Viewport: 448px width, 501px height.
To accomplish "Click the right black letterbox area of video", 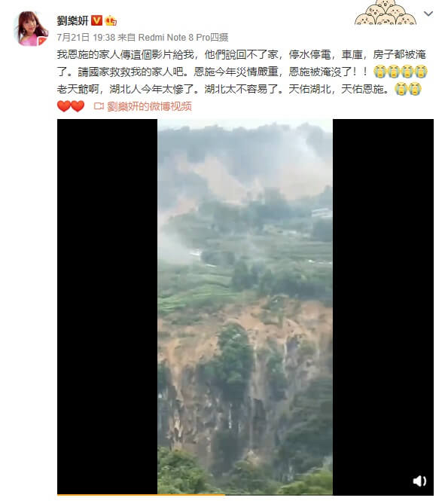I will 383,307.
